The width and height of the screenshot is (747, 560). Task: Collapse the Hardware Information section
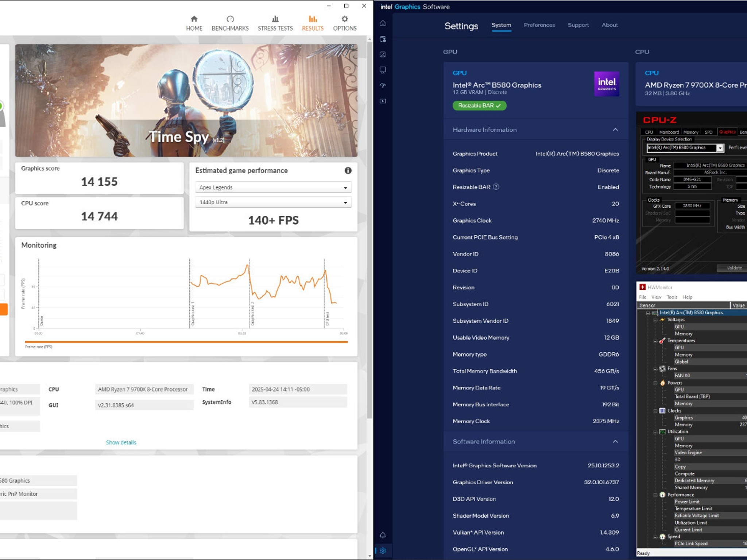[615, 130]
